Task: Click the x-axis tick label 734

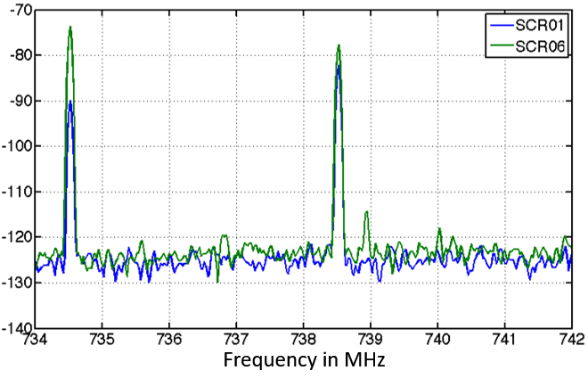Action: pos(35,339)
